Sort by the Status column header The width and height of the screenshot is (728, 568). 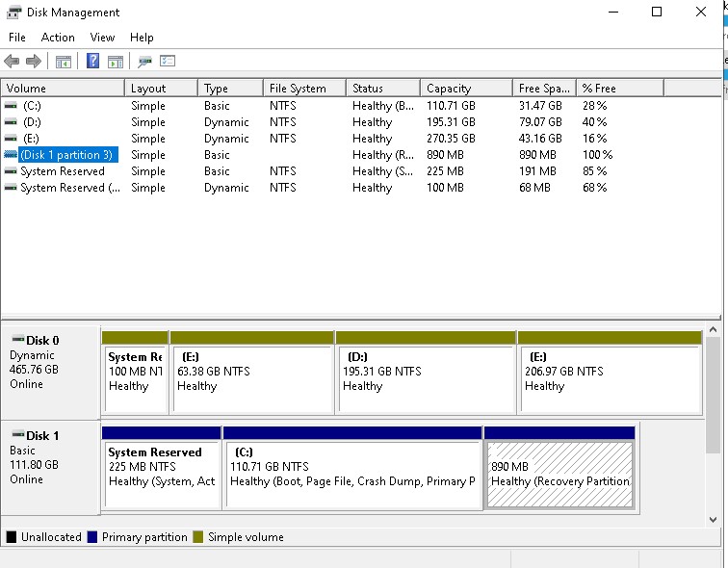[383, 89]
